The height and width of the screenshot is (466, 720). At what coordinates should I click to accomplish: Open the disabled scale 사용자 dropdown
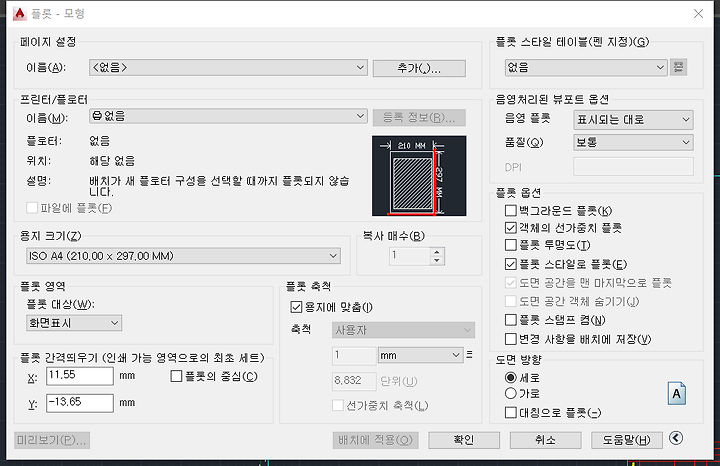tap(403, 330)
